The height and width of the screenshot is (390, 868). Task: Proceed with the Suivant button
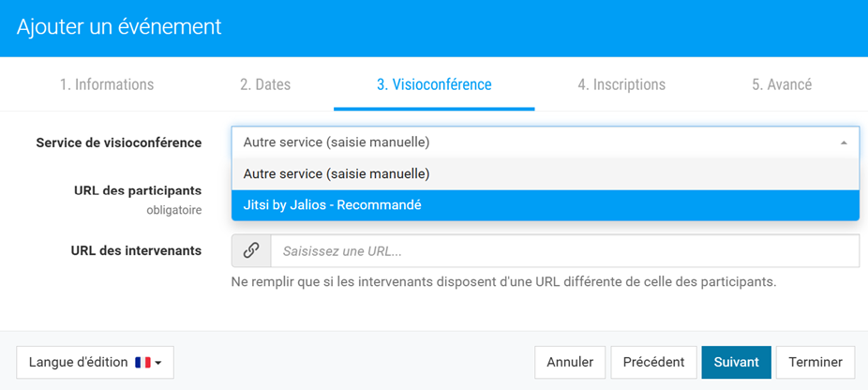(736, 363)
